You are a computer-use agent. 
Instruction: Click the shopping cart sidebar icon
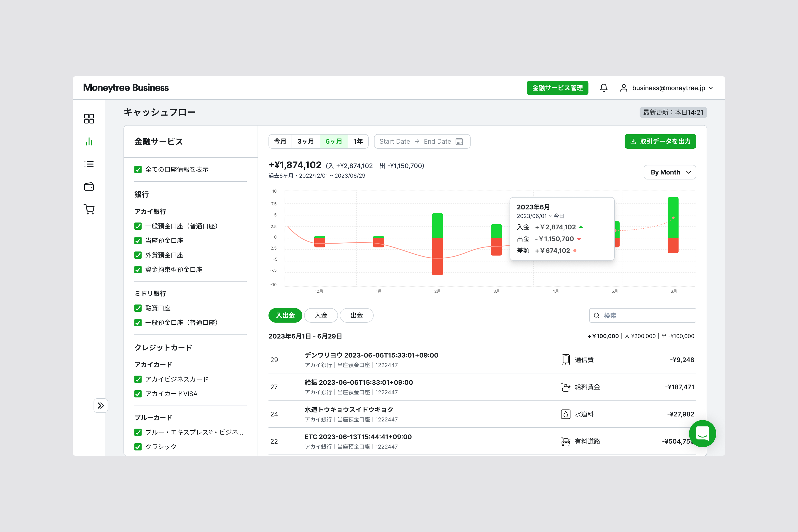click(89, 209)
